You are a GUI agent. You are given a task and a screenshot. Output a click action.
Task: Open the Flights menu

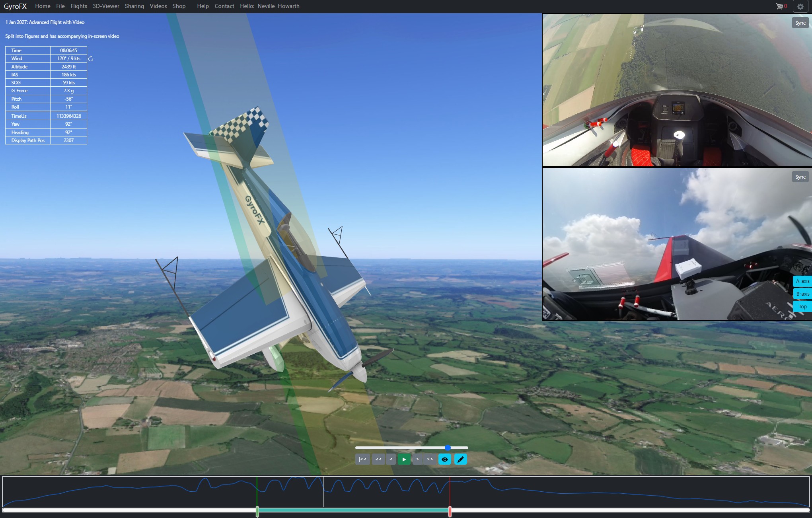click(x=79, y=6)
